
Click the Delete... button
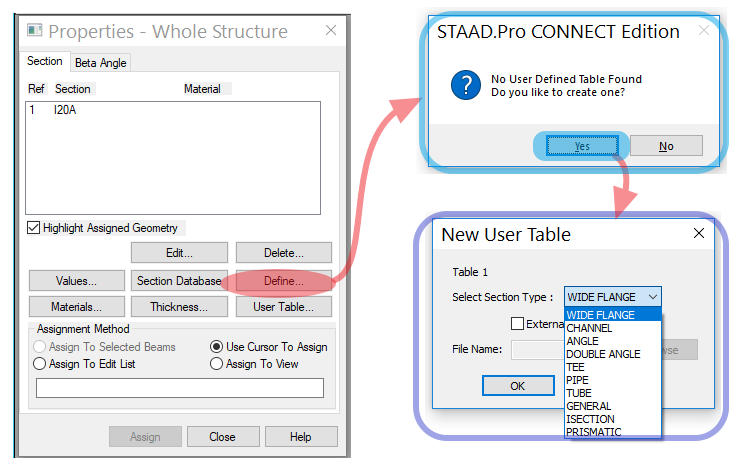[284, 253]
